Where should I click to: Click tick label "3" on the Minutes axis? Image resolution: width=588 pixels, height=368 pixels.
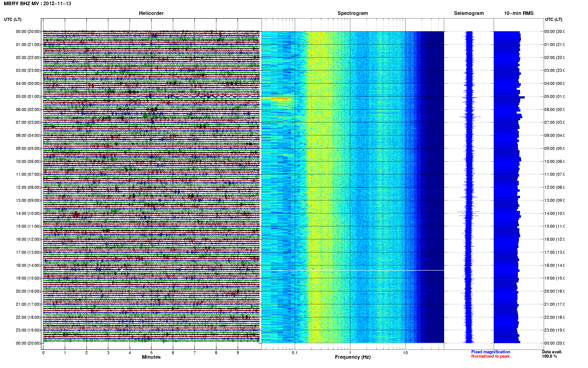click(108, 353)
